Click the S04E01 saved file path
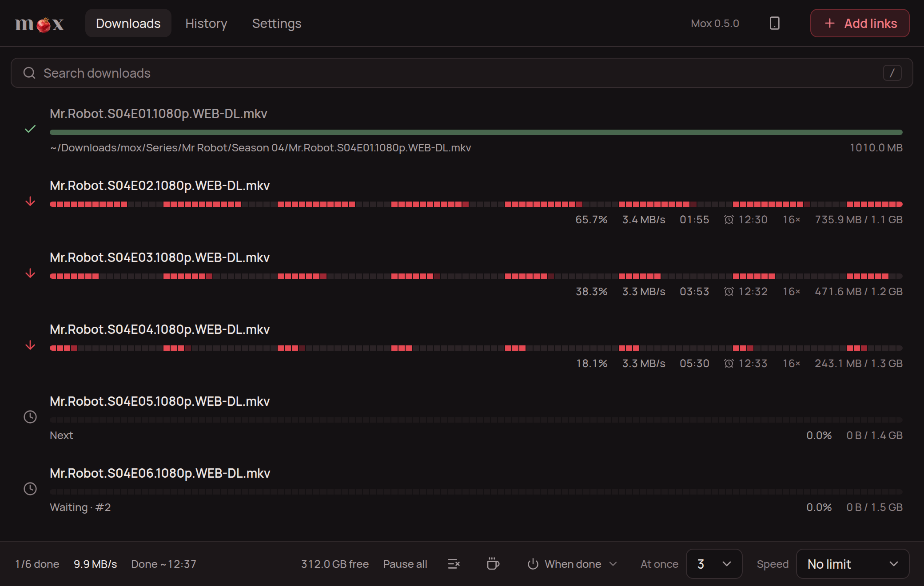This screenshot has width=924, height=586. tap(260, 148)
